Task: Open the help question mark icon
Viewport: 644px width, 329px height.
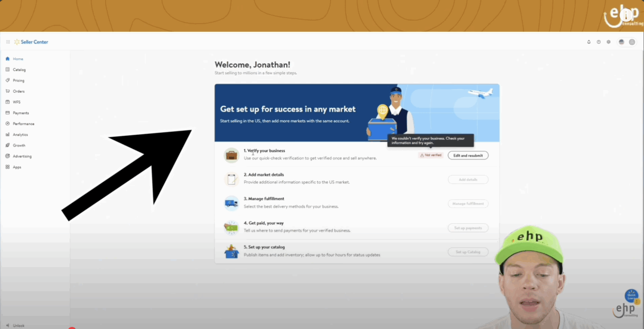Action: click(x=599, y=42)
